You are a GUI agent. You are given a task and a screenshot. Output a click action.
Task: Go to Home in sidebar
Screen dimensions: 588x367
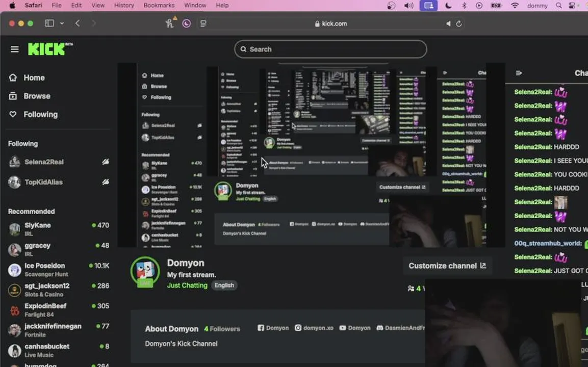(34, 77)
